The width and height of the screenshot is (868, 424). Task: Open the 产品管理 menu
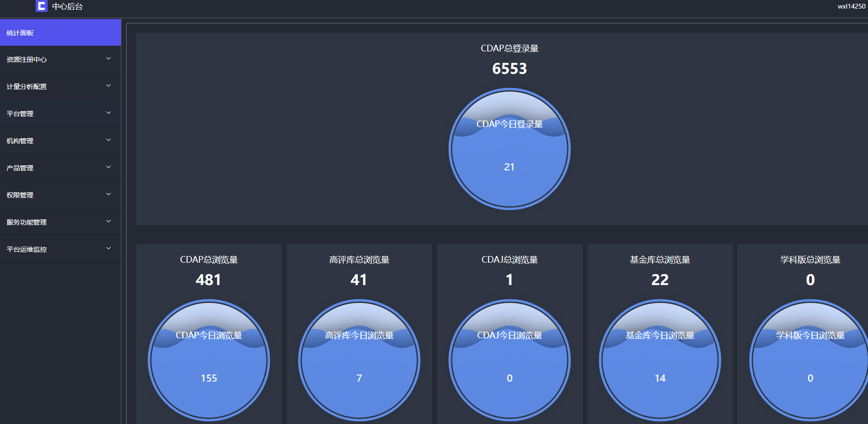[60, 168]
